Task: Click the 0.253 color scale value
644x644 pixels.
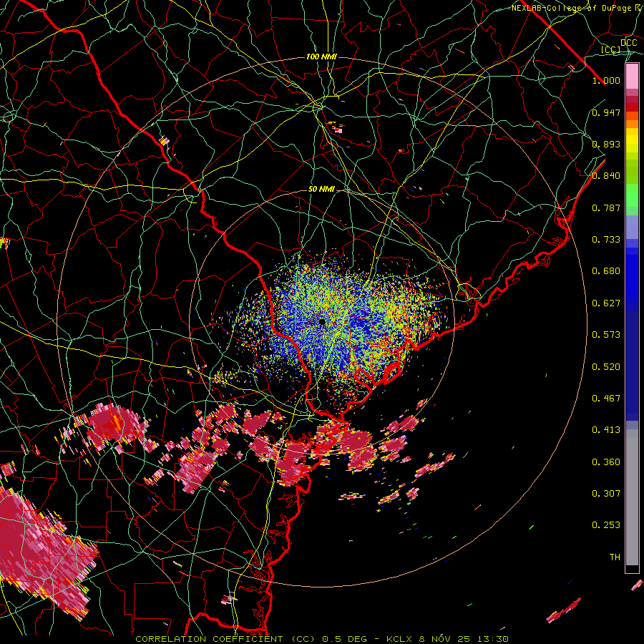Action: click(606, 525)
